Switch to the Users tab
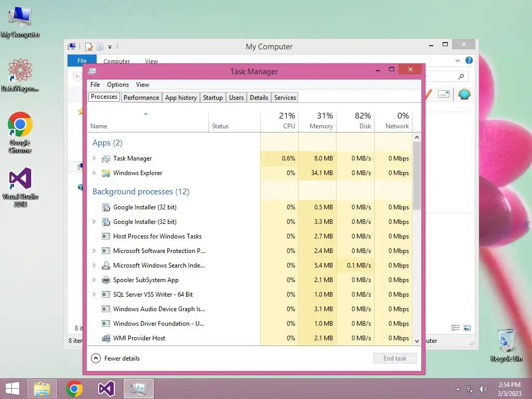Viewport: 532px width, 399px height. (236, 97)
